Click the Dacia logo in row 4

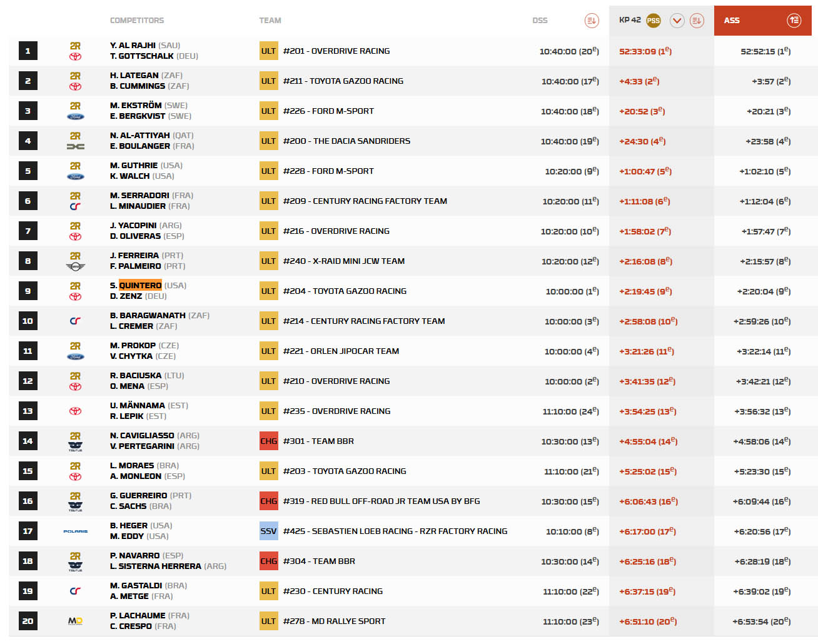(75, 146)
